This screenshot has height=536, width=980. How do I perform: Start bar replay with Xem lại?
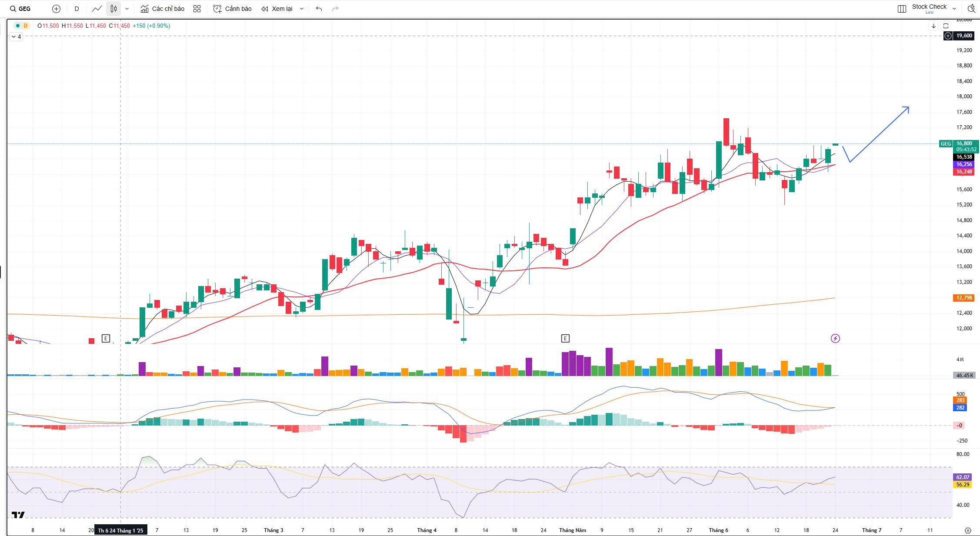click(x=277, y=9)
